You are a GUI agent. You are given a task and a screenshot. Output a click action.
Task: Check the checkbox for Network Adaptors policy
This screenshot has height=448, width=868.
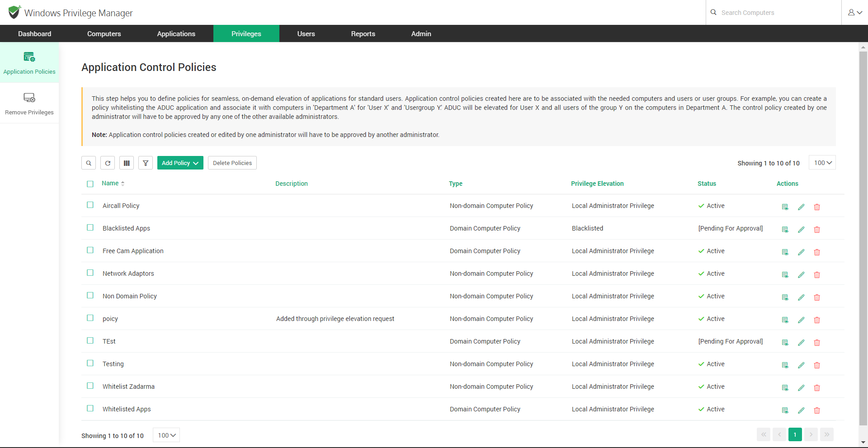(90, 273)
